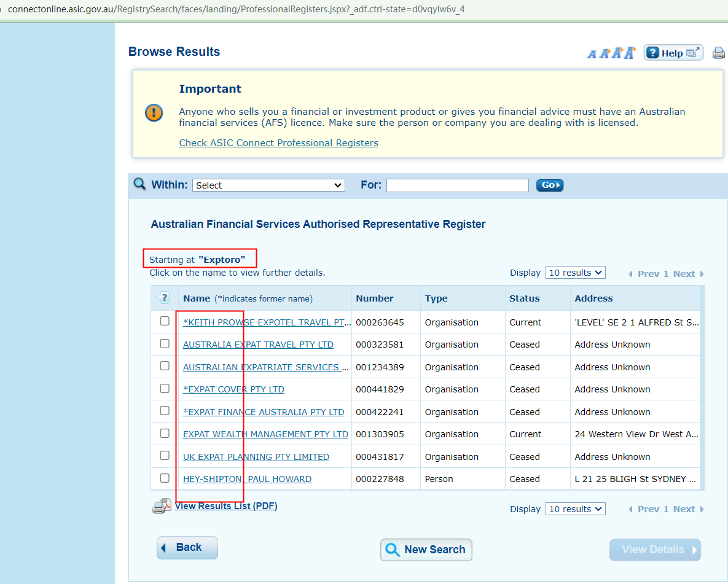This screenshot has width=728, height=584.
Task: Click number cell 001303905
Action: click(x=380, y=434)
